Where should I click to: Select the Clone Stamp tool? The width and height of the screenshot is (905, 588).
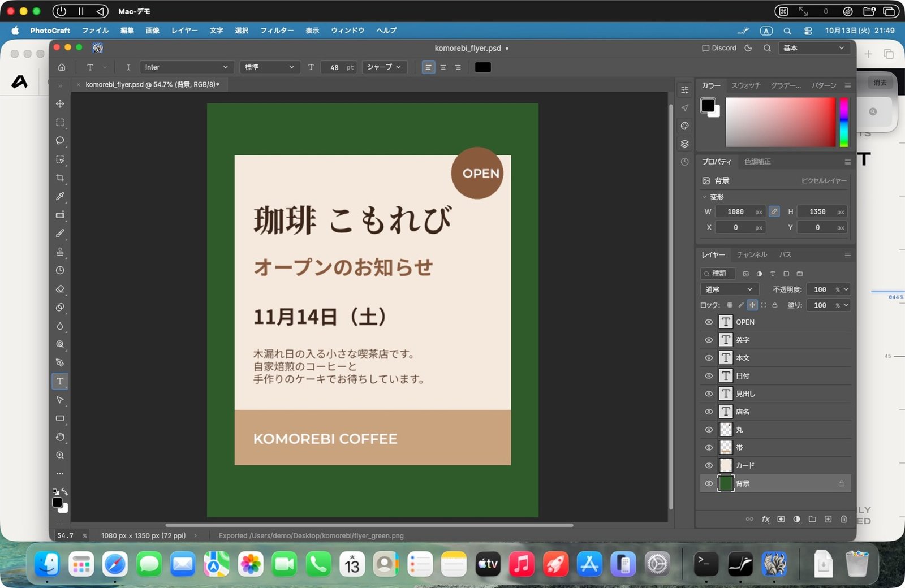tap(60, 252)
